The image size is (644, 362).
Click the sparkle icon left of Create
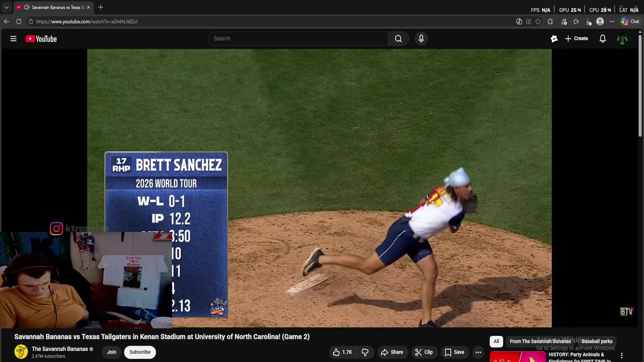click(554, 39)
